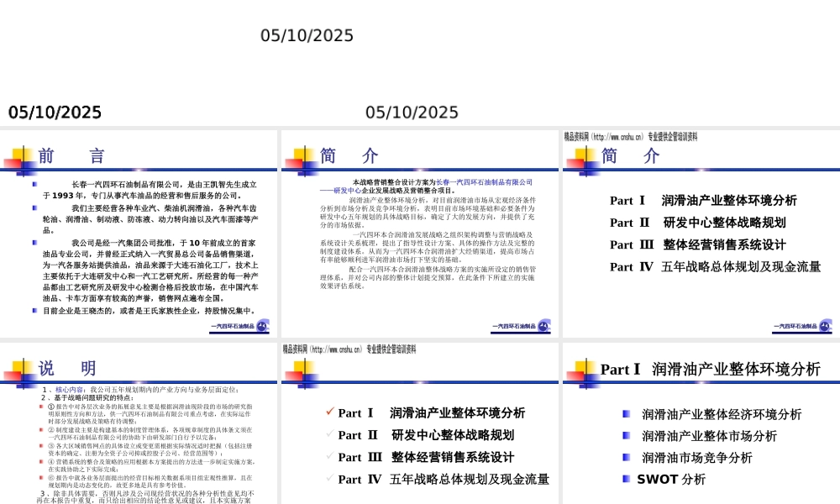Click Part III 整体经营销售系统设计 on the 简介 outline slide
Screen dimensions: 840x504
tap(698, 244)
